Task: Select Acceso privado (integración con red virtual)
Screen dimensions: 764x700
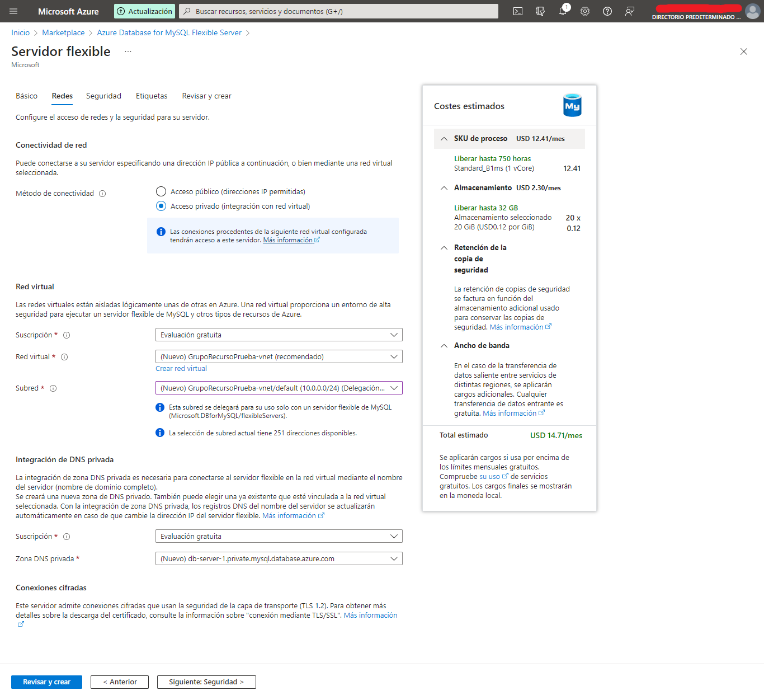Action: [161, 206]
